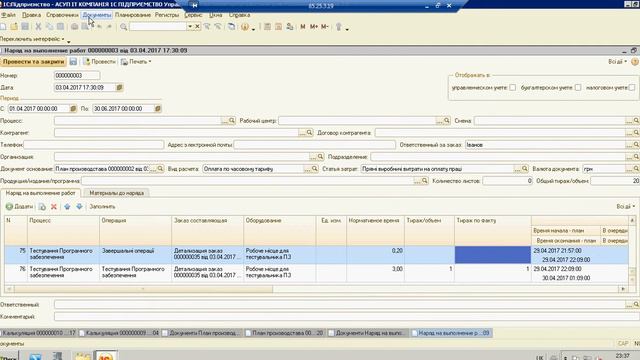Open calendar picker for period start date
The image size is (640, 360).
pyautogui.click(x=73, y=109)
